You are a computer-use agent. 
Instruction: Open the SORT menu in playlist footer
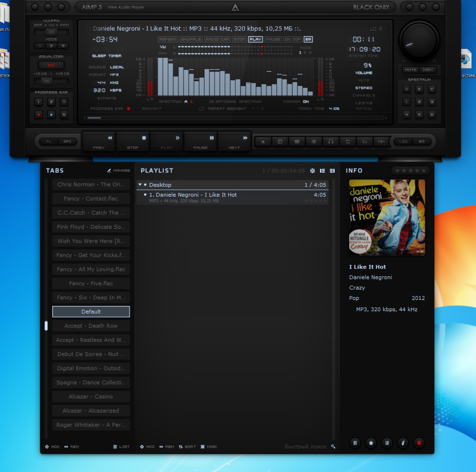pos(187,447)
